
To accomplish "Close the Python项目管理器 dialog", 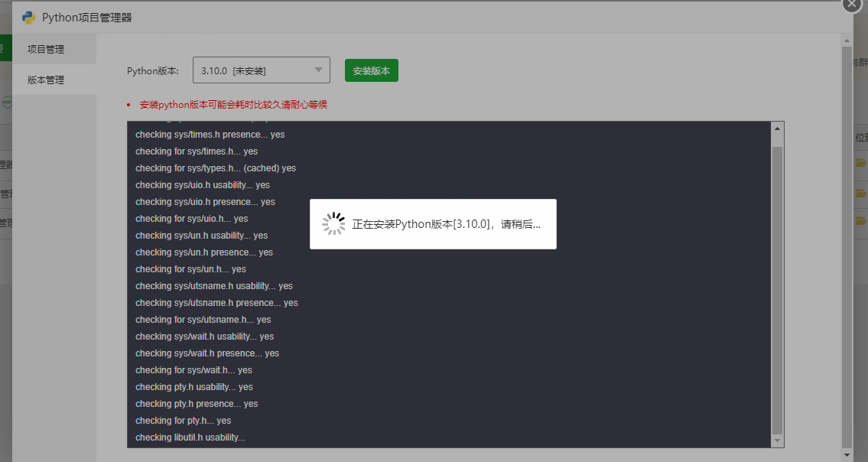I will [x=852, y=4].
